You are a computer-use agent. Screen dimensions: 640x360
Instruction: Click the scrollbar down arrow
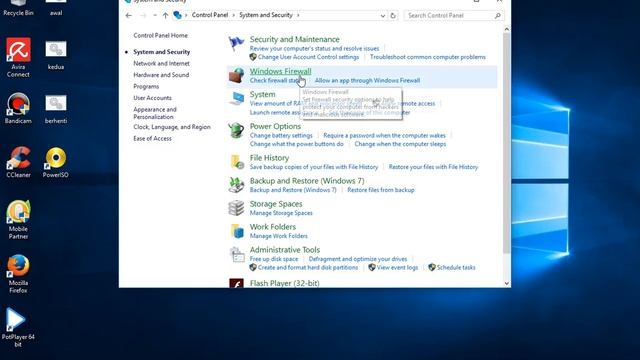point(507,283)
